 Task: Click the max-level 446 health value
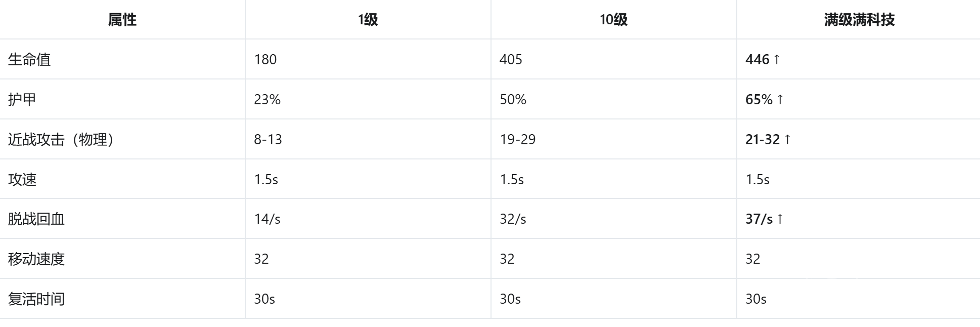(758, 60)
